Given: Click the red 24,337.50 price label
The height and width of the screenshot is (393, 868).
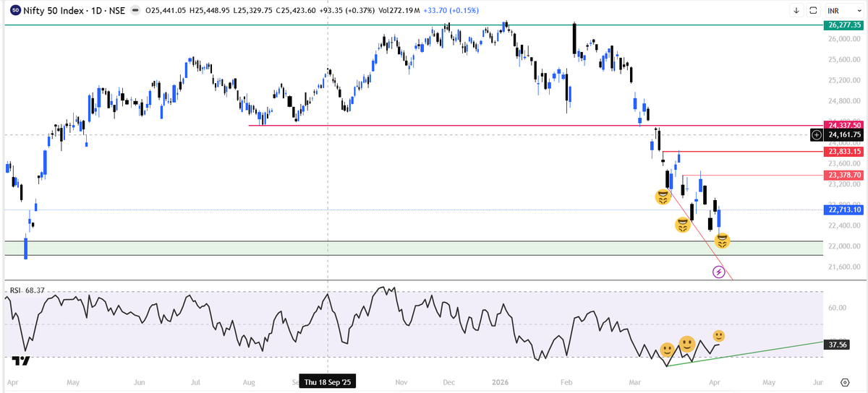Looking at the screenshot, I should pos(844,126).
